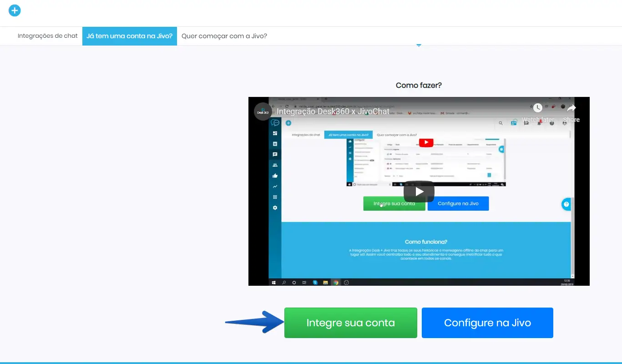The height and width of the screenshot is (364, 622).
Task: Click the blue plus icon at top
Action: tap(15, 10)
